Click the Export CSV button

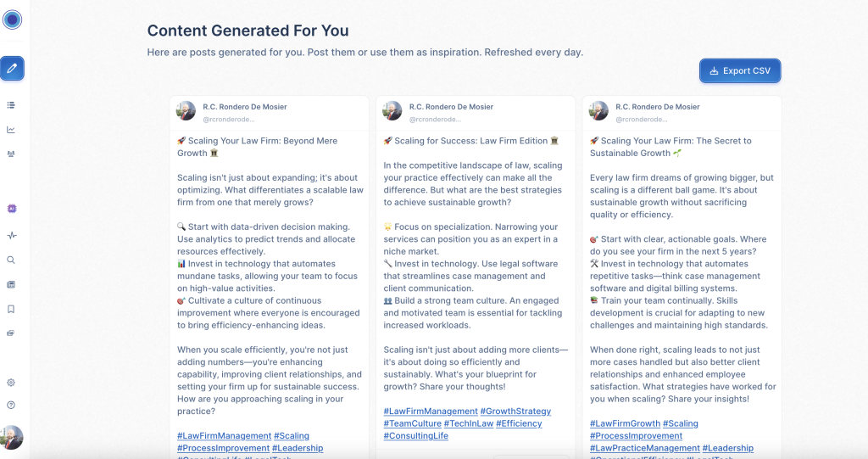740,71
